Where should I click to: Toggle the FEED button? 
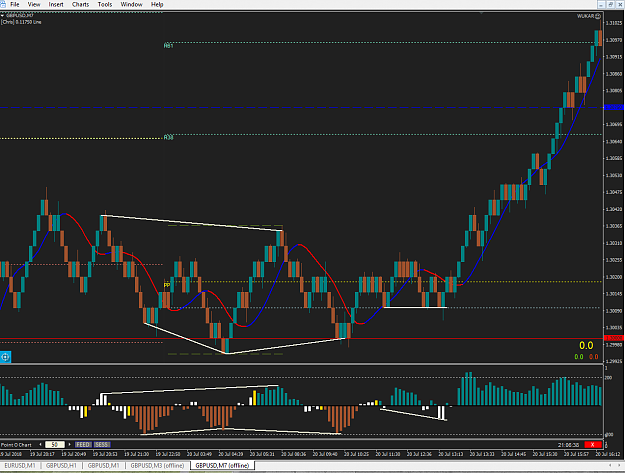pyautogui.click(x=83, y=444)
